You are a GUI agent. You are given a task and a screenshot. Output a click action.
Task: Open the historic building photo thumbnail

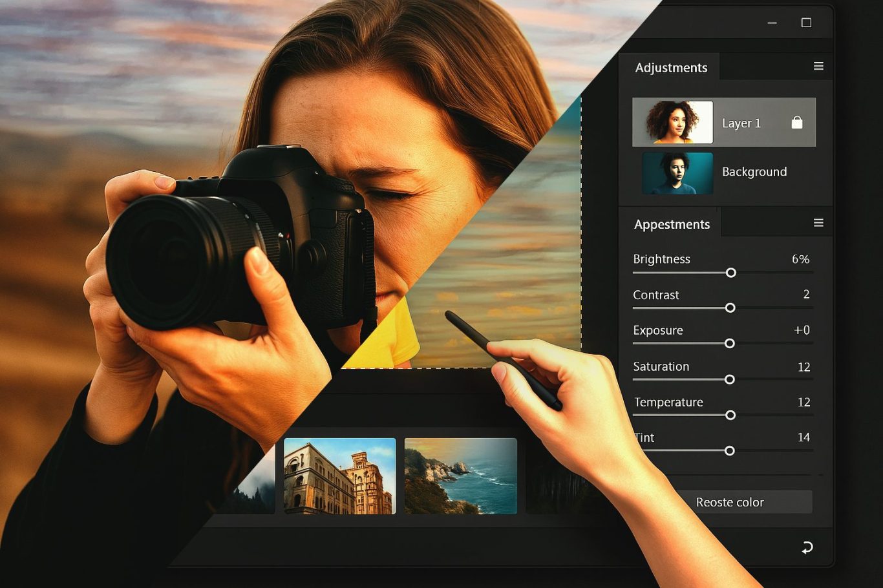click(340, 476)
